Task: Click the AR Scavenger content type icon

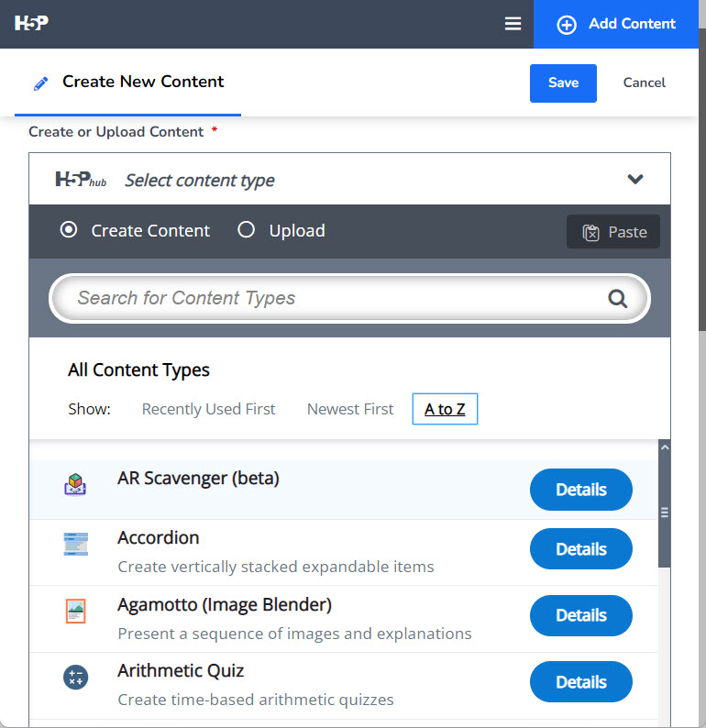Action: tap(75, 485)
